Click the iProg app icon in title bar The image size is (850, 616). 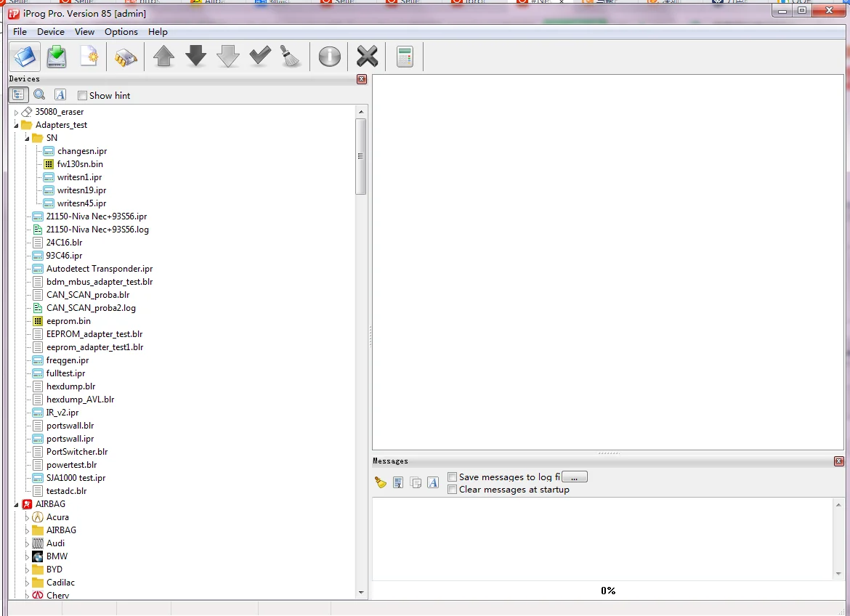[14, 14]
